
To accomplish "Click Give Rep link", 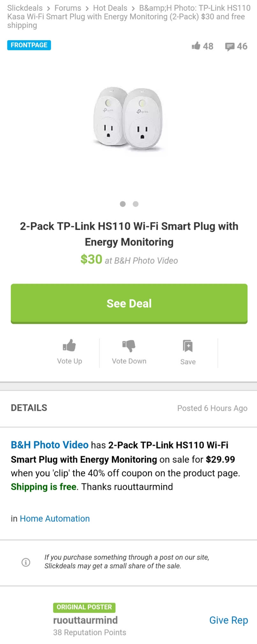I will [x=228, y=620].
